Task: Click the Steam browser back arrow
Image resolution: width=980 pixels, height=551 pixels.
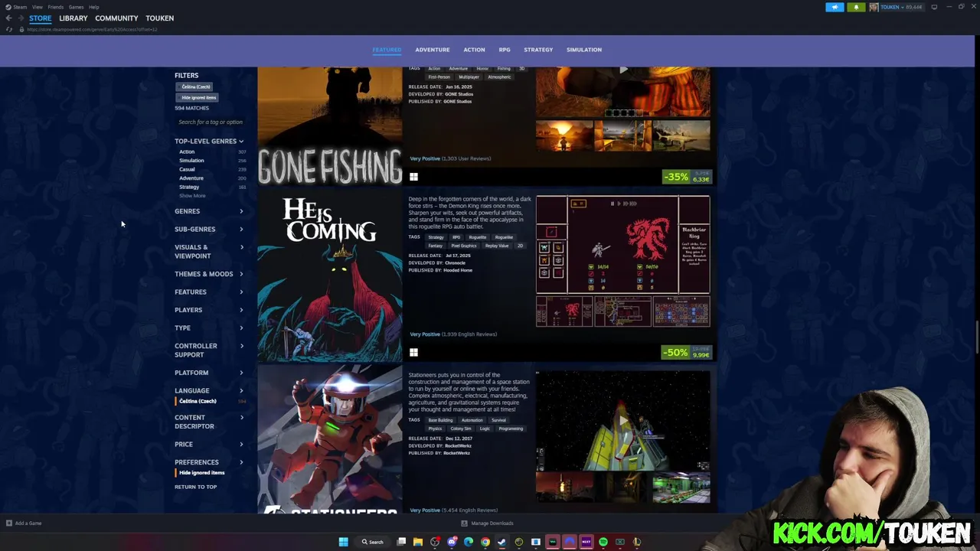Action: [x=9, y=18]
